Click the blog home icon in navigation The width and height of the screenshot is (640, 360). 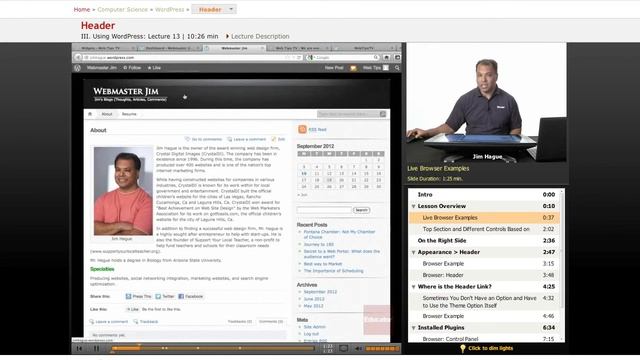(90, 114)
